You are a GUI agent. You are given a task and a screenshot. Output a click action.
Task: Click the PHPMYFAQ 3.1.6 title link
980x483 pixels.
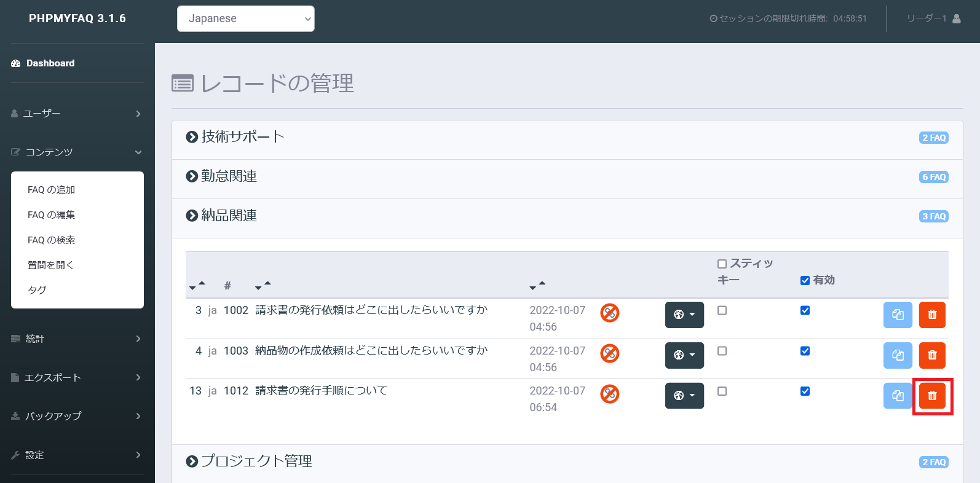pyautogui.click(x=77, y=18)
